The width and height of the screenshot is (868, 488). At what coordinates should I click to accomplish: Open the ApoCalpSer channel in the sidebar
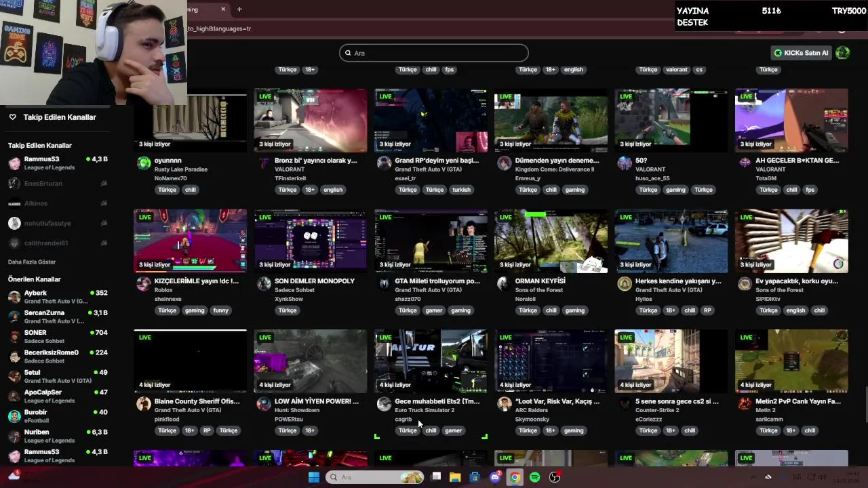(x=58, y=396)
